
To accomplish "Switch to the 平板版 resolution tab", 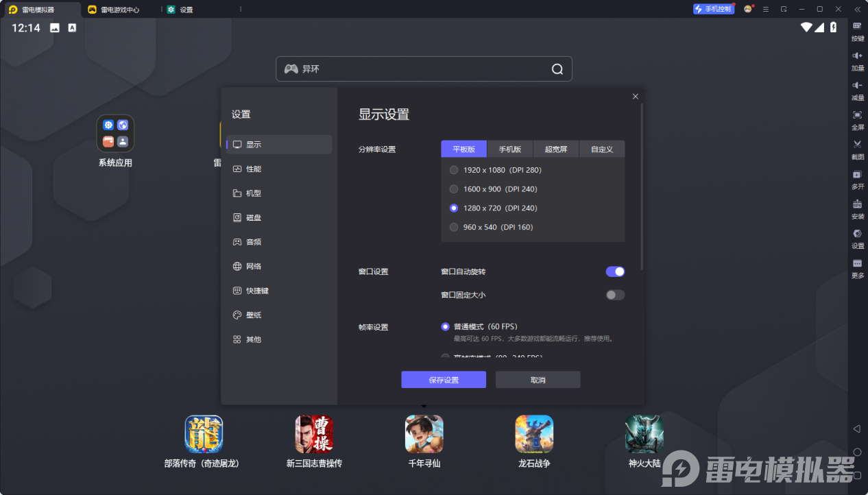I will [x=463, y=149].
